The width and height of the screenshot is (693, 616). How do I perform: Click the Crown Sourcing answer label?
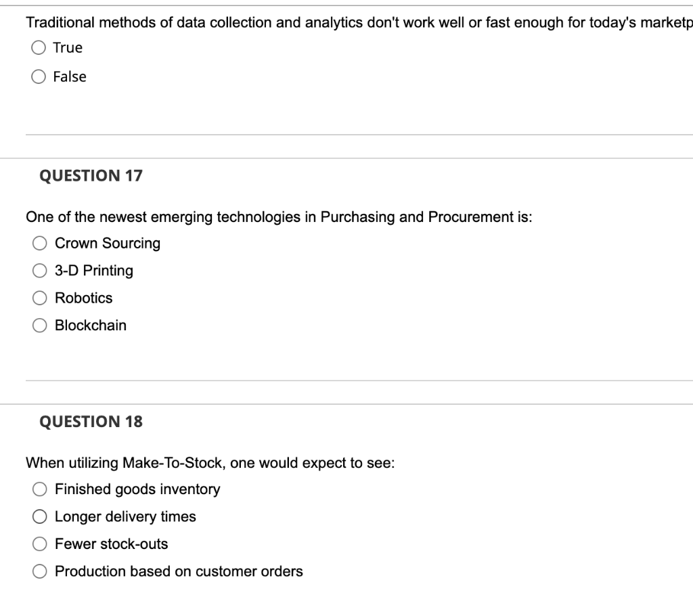point(107,243)
